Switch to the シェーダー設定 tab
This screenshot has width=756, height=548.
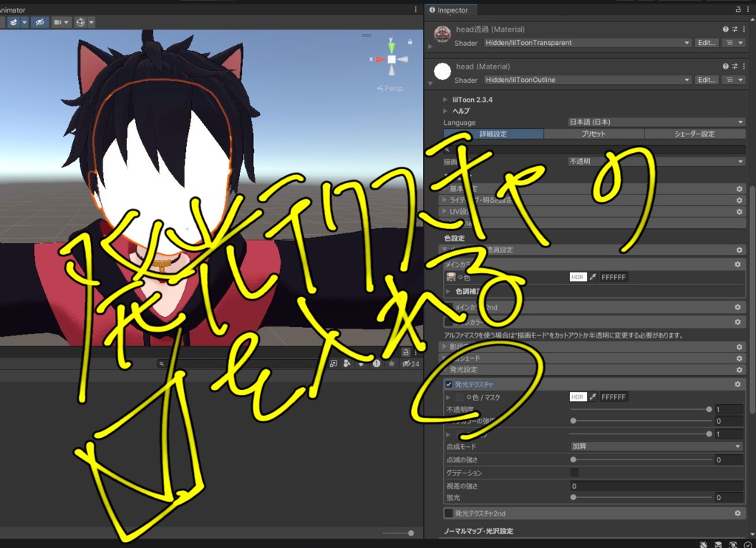(694, 134)
